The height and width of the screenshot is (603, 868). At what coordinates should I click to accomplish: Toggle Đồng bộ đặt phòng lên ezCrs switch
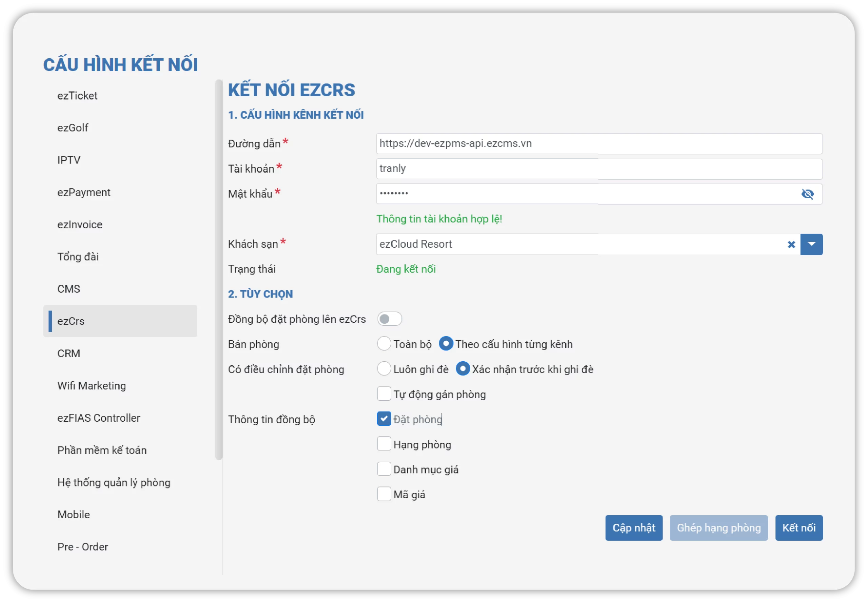tap(389, 319)
